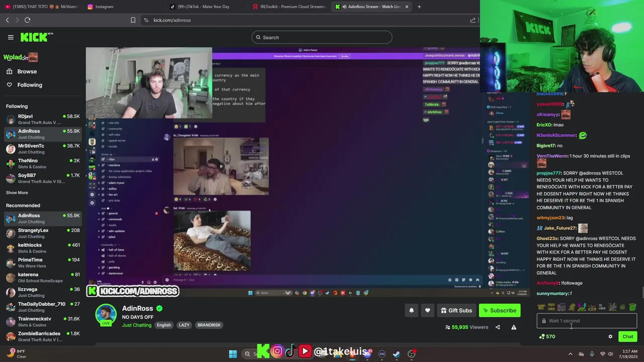Open StrangelyLex in Recommended list
This screenshot has width=644, height=362.
(43, 233)
